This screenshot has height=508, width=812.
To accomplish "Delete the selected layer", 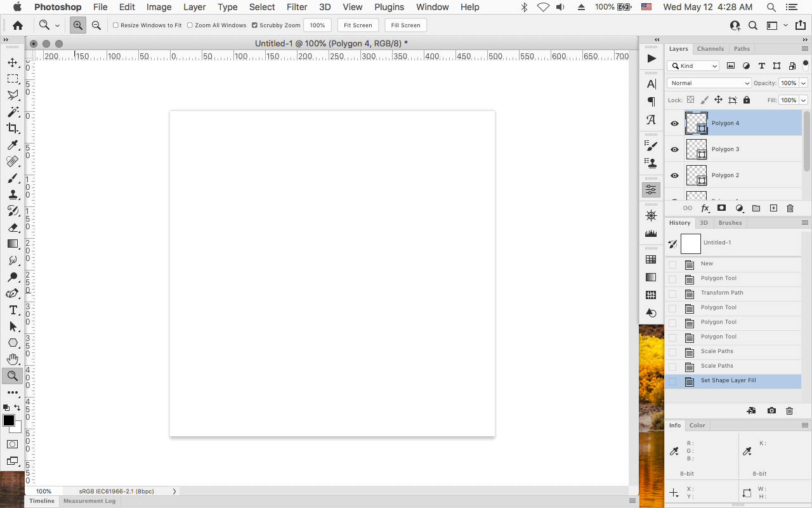I will [x=790, y=208].
